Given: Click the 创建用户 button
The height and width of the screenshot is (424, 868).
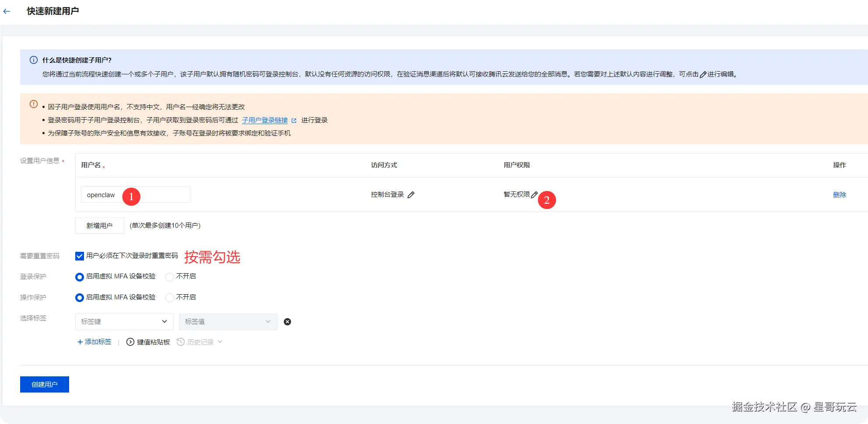Looking at the screenshot, I should click(45, 384).
